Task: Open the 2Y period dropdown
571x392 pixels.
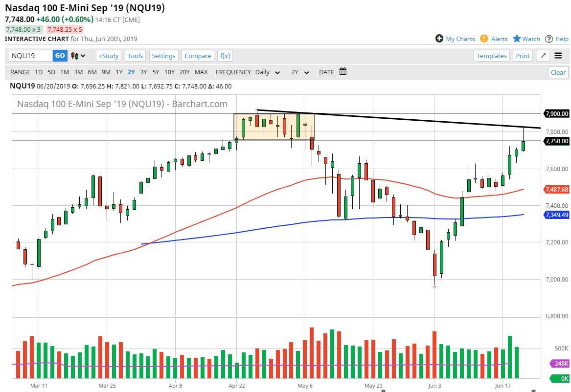Action: click(x=300, y=72)
